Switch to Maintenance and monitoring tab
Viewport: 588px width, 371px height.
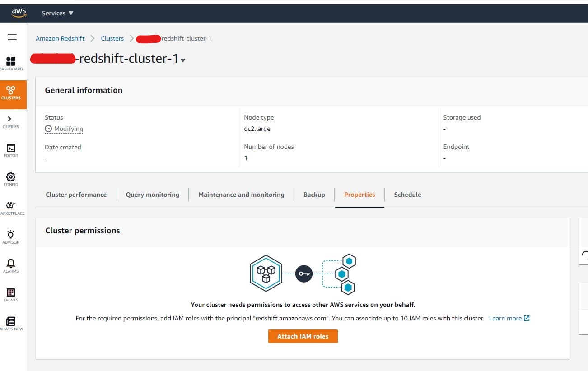[x=242, y=195]
